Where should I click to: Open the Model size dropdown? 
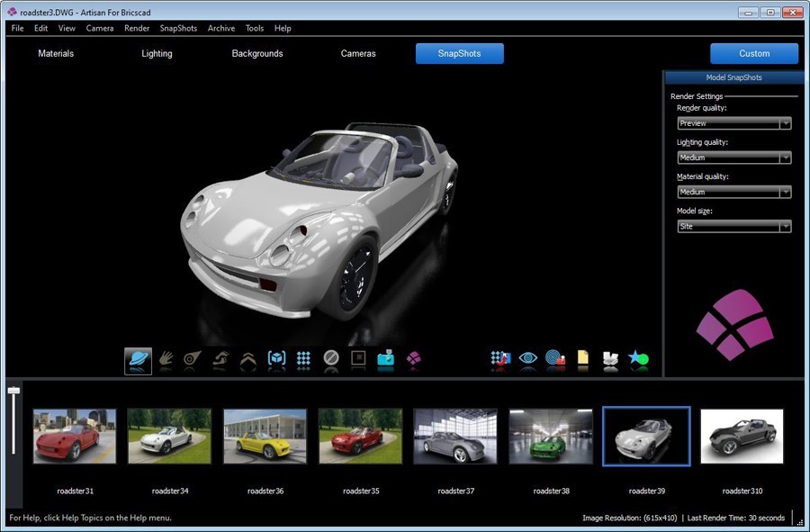[x=733, y=227]
